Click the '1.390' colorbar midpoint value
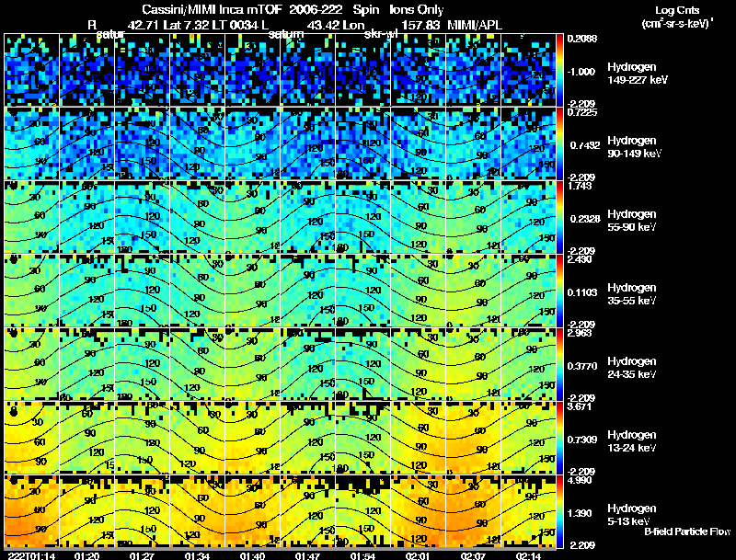Screen dimensions: 736x560 click(x=580, y=513)
